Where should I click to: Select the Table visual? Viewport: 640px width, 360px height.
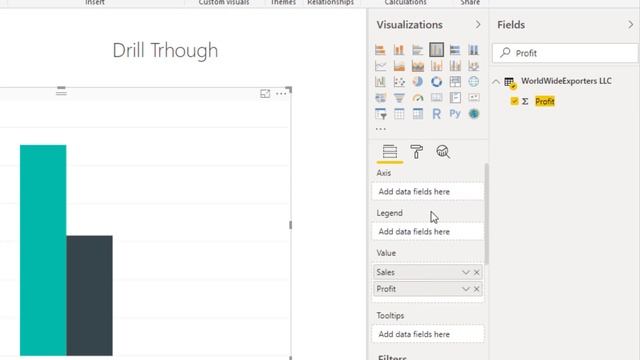pyautogui.click(x=399, y=114)
